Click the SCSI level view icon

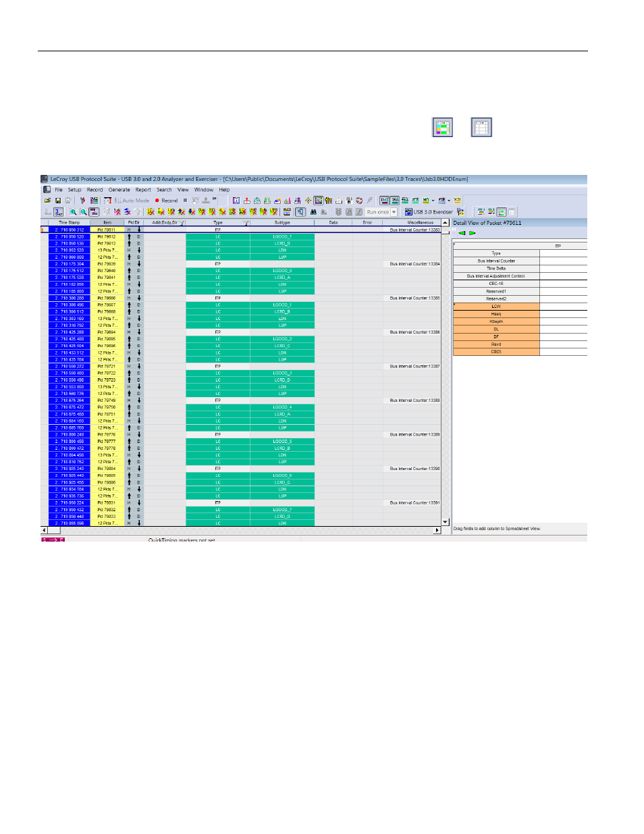[x=458, y=201]
